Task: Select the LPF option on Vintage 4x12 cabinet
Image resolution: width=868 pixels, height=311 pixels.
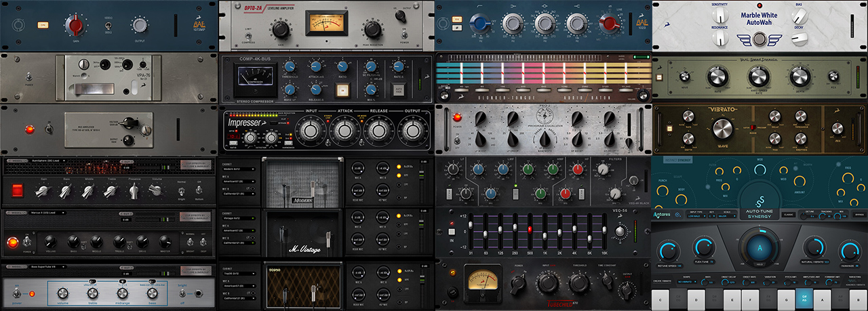Action: (x=399, y=234)
